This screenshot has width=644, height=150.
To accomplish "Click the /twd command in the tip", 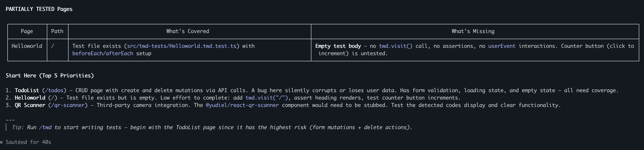I will point(45,127).
